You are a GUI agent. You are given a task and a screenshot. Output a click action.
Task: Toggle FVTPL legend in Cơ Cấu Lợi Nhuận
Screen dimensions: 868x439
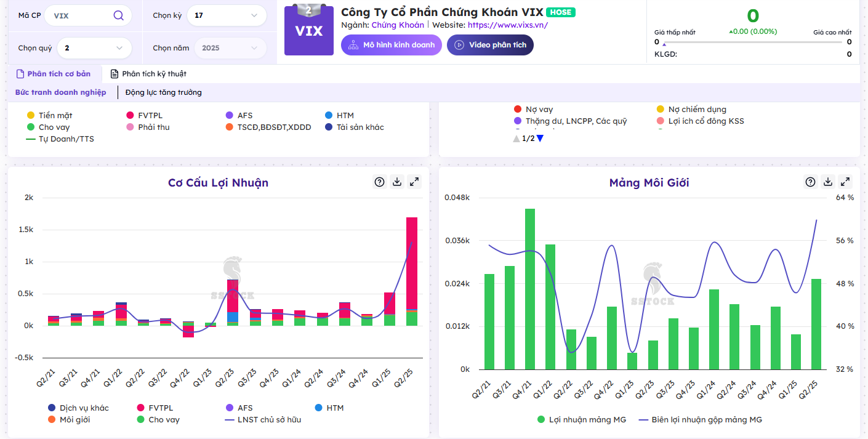pyautogui.click(x=155, y=408)
